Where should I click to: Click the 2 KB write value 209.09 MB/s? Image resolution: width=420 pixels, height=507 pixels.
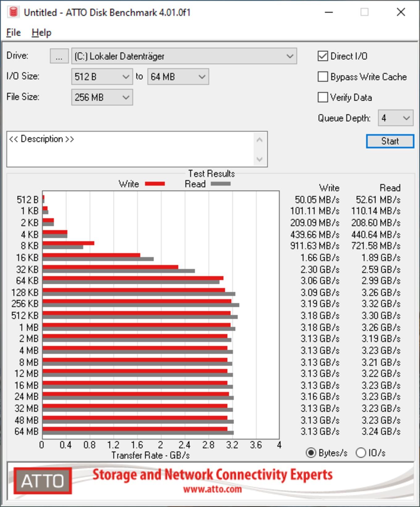click(x=315, y=223)
